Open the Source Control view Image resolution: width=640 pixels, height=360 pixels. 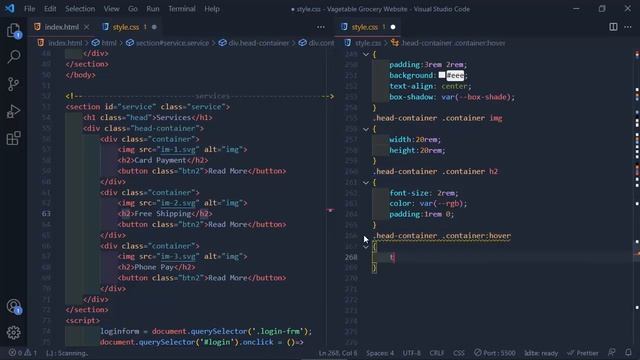point(13,84)
